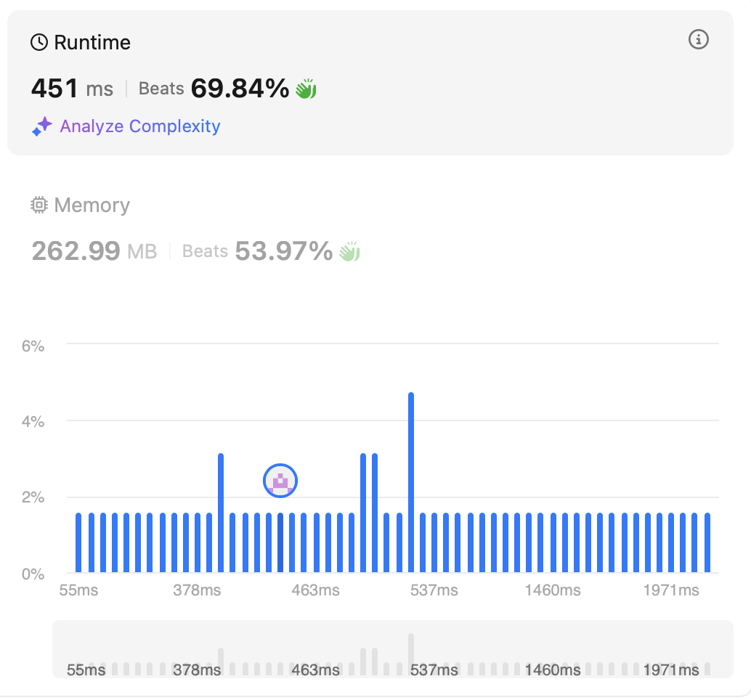Switch to the Memory stats section
The width and height of the screenshot is (751, 700).
(x=92, y=205)
